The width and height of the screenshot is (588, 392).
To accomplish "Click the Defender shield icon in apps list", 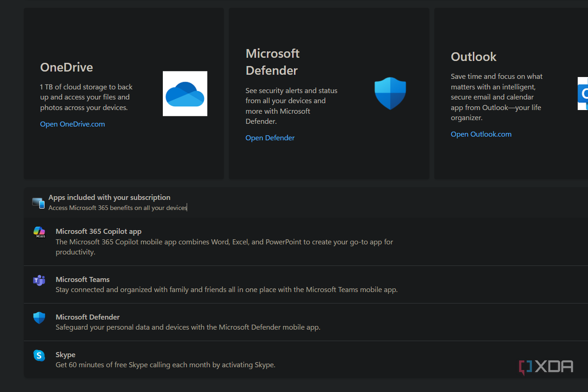I will click(39, 318).
